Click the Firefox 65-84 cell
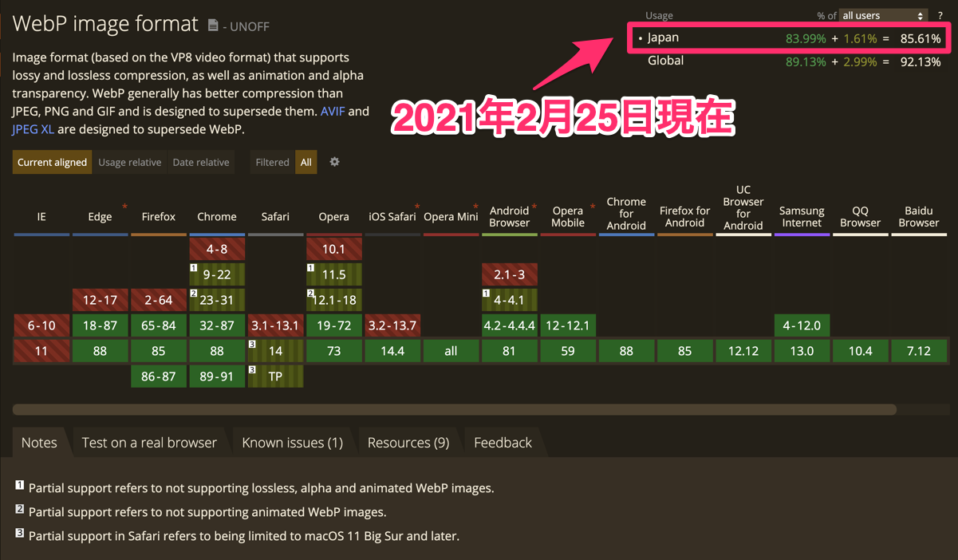The height and width of the screenshot is (560, 958). (158, 325)
